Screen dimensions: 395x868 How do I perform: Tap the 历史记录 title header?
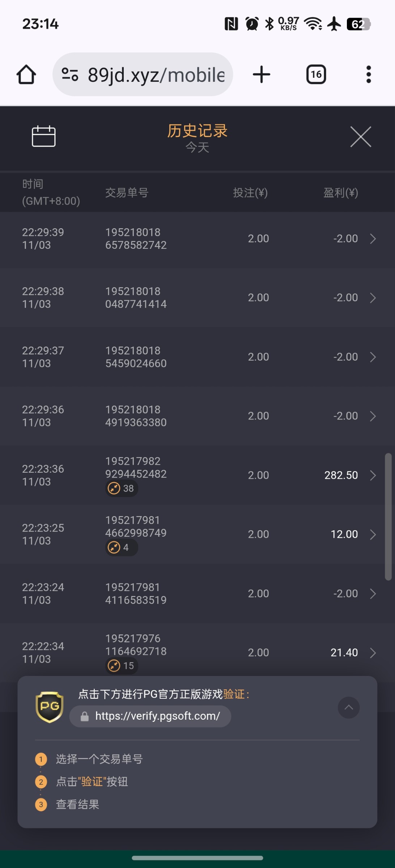pos(197,131)
